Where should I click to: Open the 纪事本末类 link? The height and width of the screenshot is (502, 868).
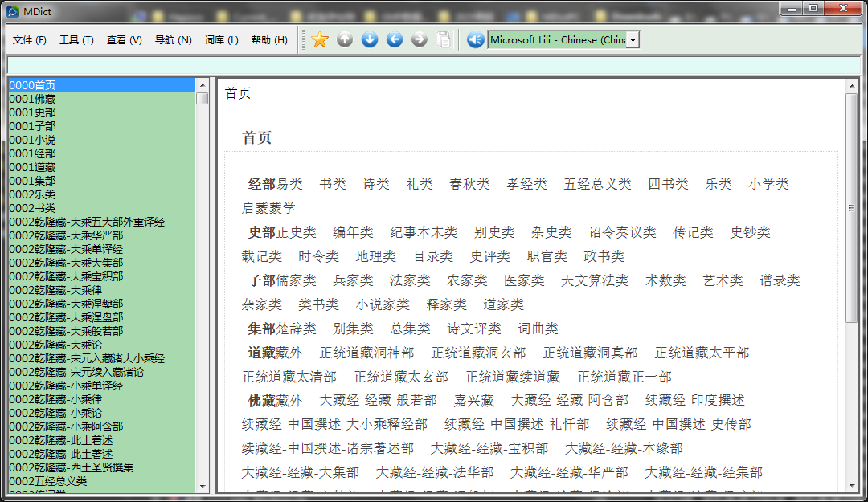424,232
